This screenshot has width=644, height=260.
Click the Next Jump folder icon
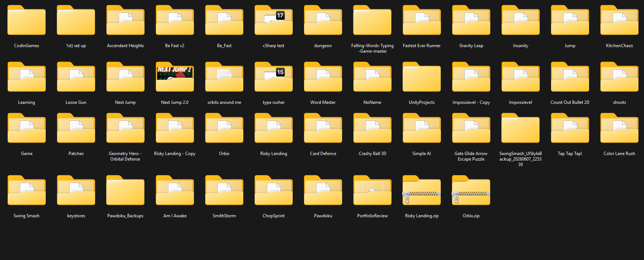point(125,77)
